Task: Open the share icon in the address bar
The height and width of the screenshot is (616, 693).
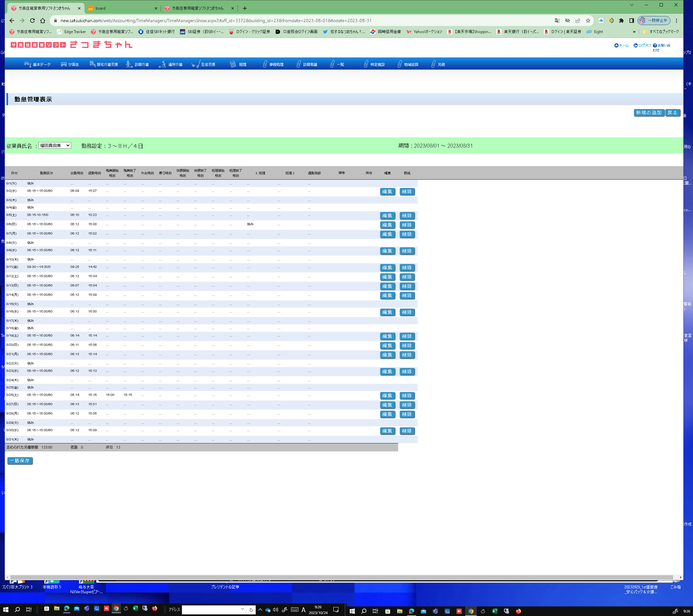Action: click(578, 21)
